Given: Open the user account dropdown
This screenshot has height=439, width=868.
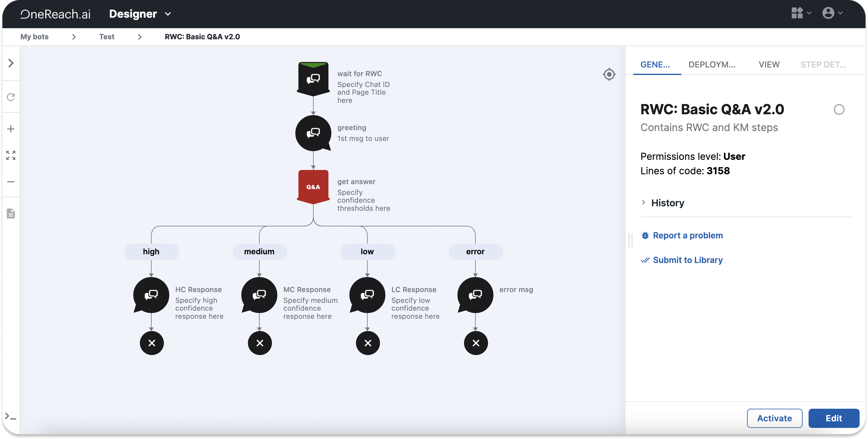Looking at the screenshot, I should coord(832,13).
